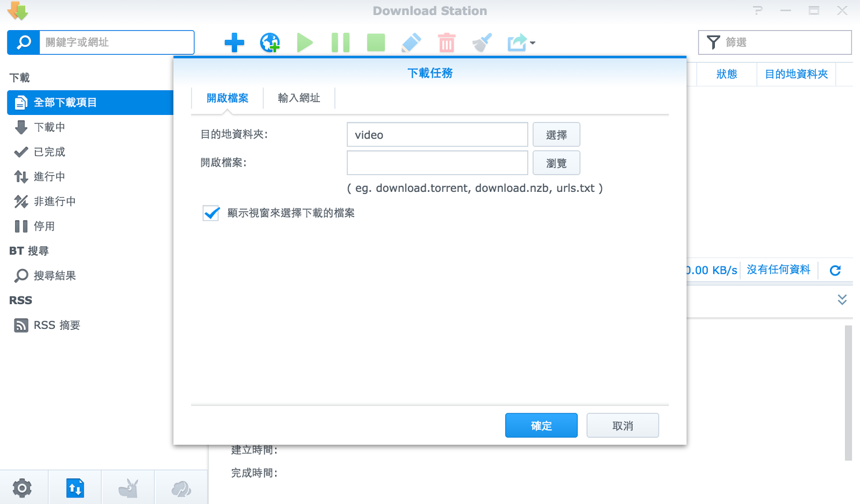
Task: Click the details panel vertical scrollbar
Action: [848, 393]
